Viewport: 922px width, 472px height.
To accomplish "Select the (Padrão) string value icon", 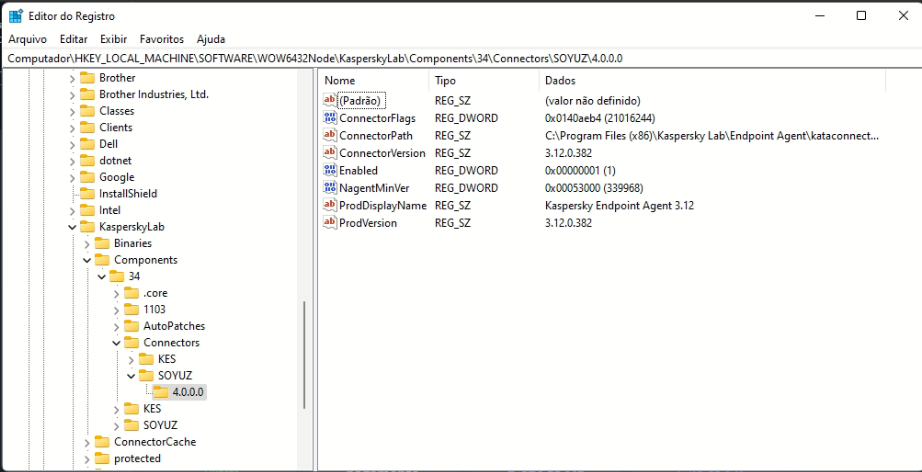I will click(330, 101).
